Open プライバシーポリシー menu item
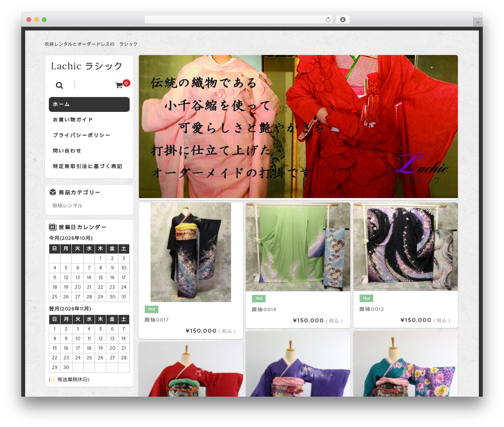 point(82,135)
